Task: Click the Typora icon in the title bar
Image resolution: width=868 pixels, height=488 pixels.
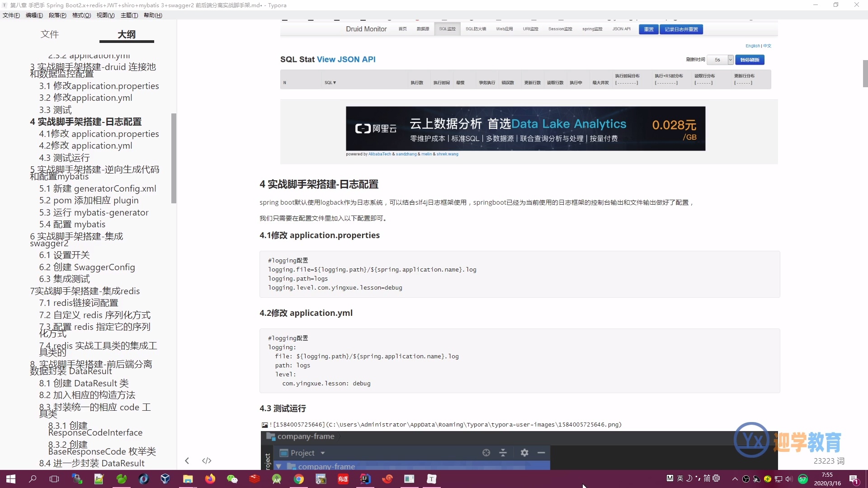Action: click(4, 5)
